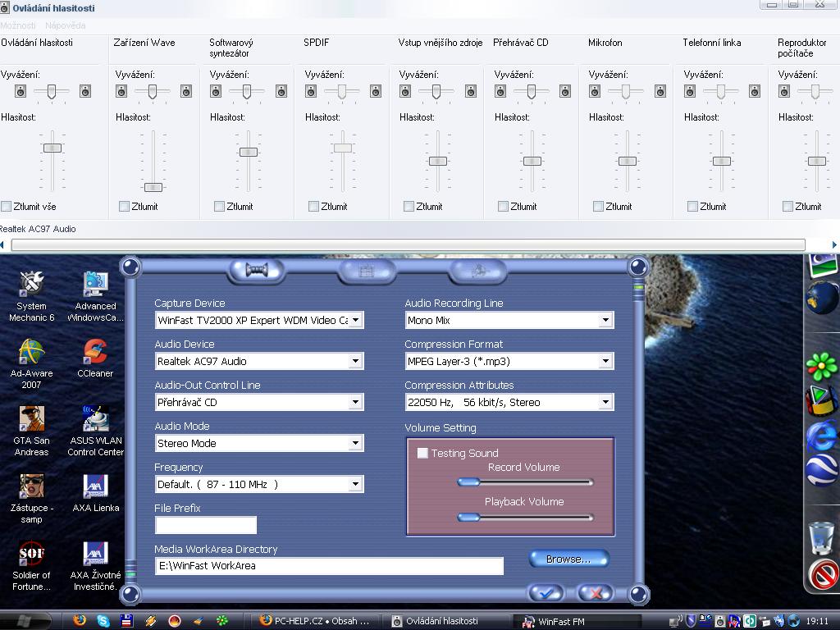The width and height of the screenshot is (840, 630).
Task: Open the Možnosti menu
Action: coord(18,25)
